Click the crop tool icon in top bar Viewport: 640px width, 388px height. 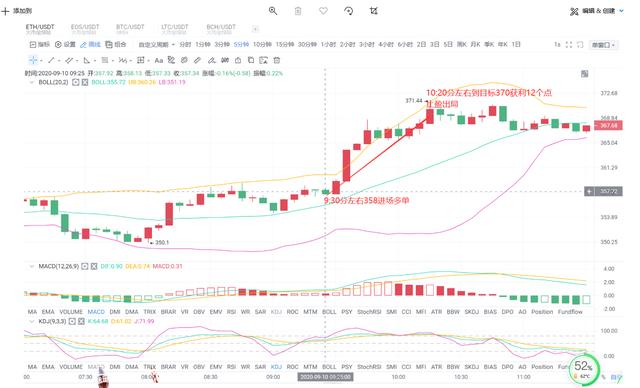click(373, 11)
